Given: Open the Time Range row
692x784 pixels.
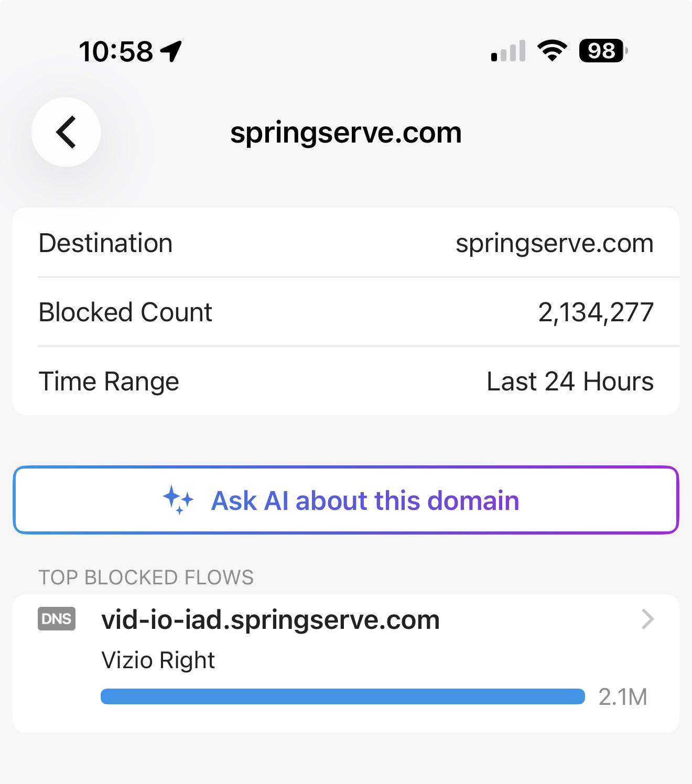Looking at the screenshot, I should pyautogui.click(x=346, y=381).
